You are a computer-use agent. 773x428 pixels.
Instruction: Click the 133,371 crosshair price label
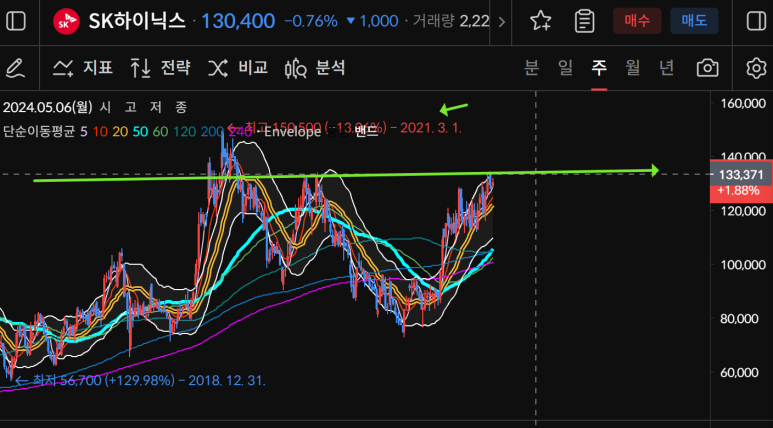741,175
